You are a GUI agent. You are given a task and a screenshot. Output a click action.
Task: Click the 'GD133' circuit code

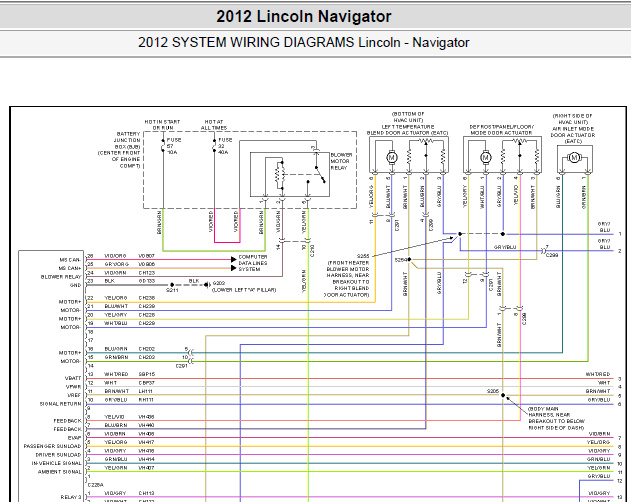click(x=146, y=281)
